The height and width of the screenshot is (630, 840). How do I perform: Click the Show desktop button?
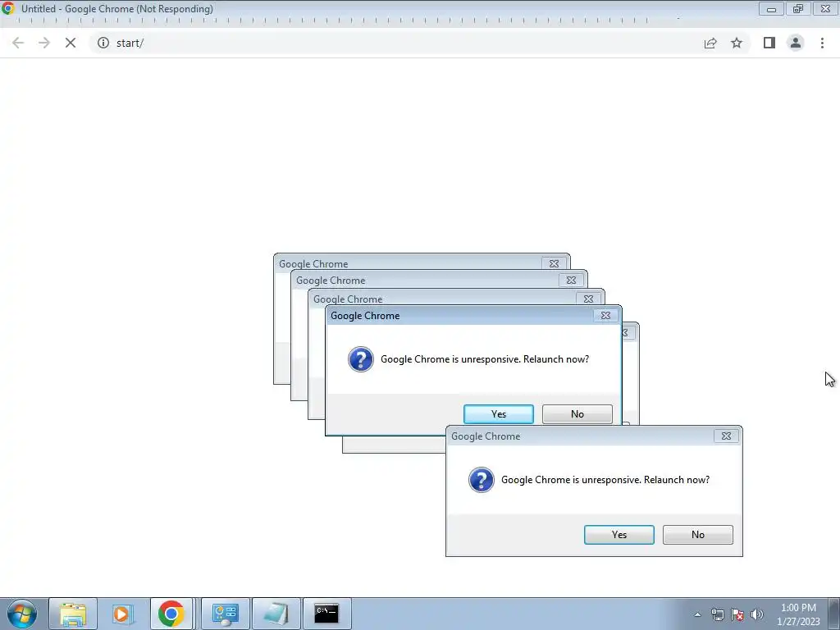pos(834,614)
